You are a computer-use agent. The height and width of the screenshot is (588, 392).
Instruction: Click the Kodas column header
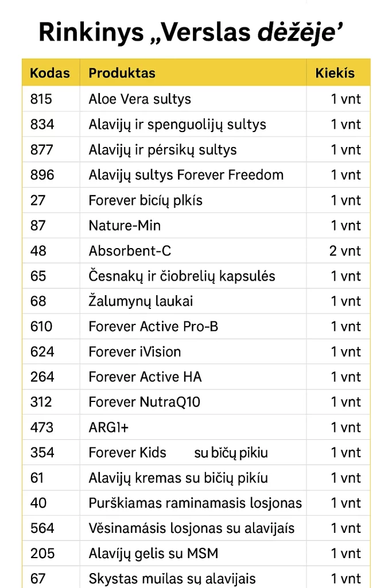50,73
